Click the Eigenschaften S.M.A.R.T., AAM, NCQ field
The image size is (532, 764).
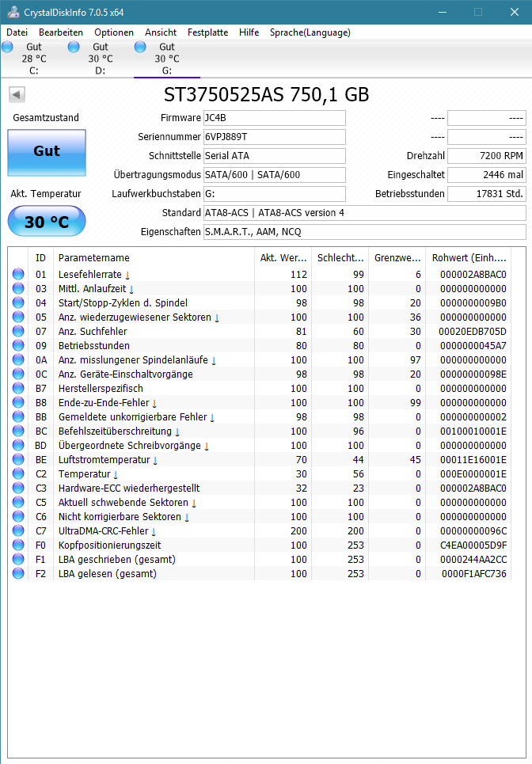[365, 232]
